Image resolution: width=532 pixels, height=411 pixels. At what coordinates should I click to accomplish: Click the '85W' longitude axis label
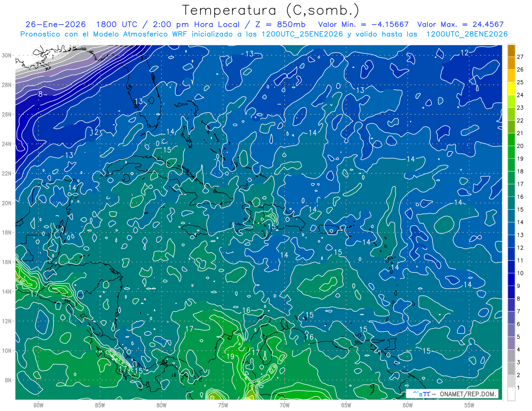click(x=100, y=405)
